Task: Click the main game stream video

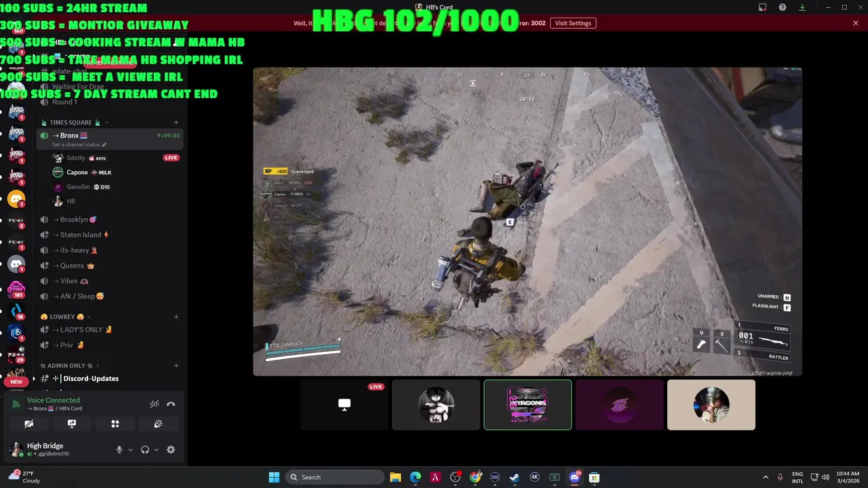Action: click(528, 221)
